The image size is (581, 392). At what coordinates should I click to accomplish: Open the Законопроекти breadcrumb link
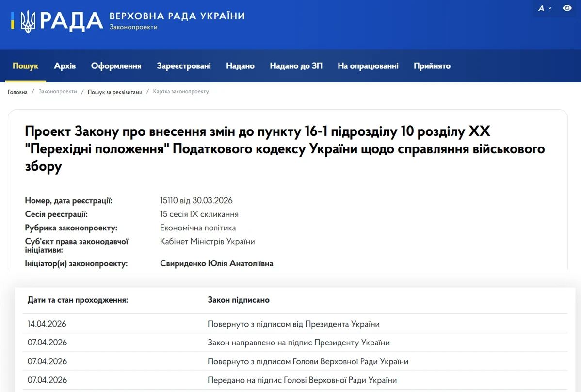pyautogui.click(x=58, y=91)
